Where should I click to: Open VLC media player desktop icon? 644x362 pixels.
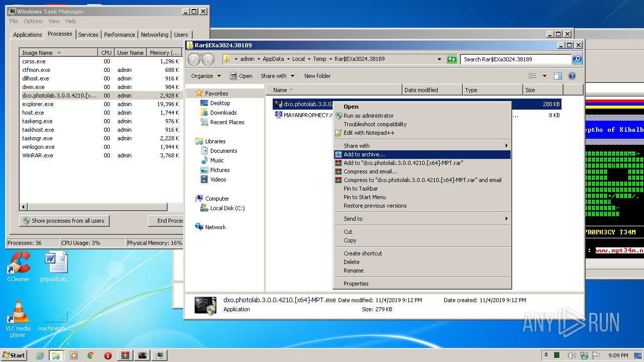click(18, 319)
